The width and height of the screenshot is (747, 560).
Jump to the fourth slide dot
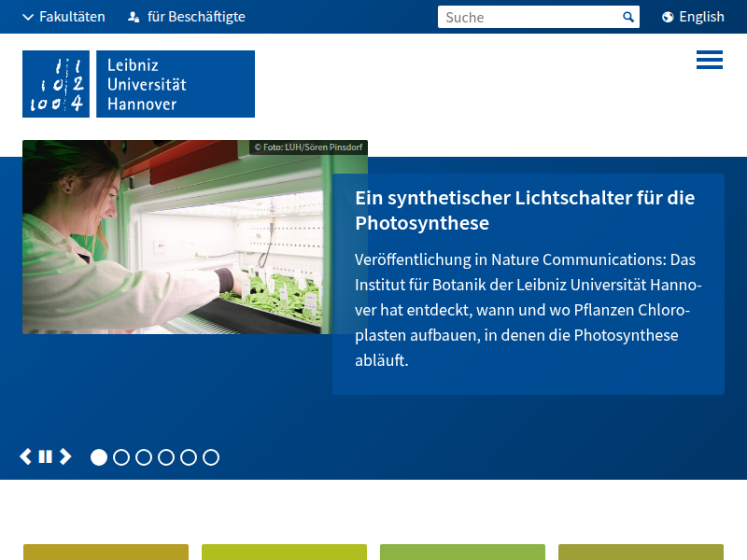tap(166, 457)
